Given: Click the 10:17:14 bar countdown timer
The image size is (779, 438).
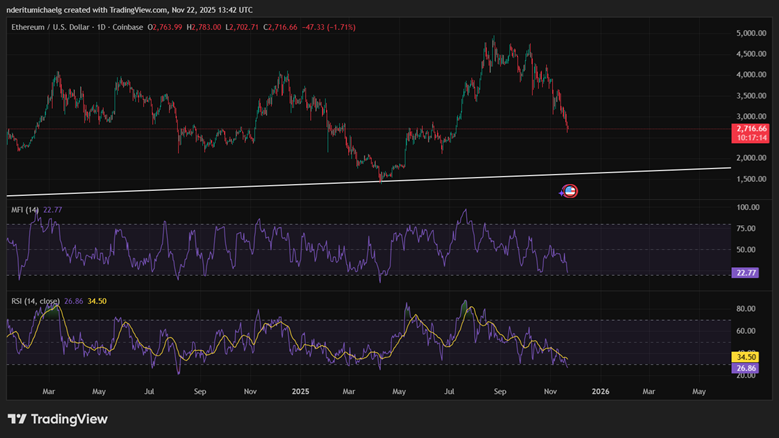Looking at the screenshot, I should coord(749,138).
